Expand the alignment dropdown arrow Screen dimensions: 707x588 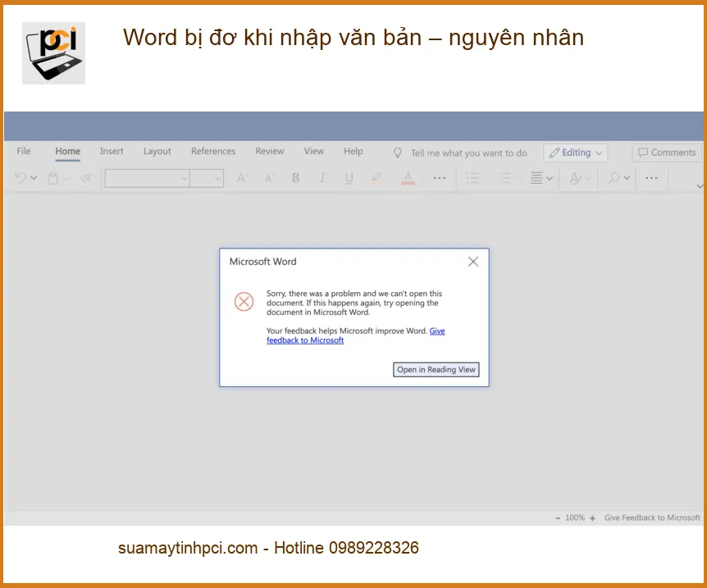[550, 178]
